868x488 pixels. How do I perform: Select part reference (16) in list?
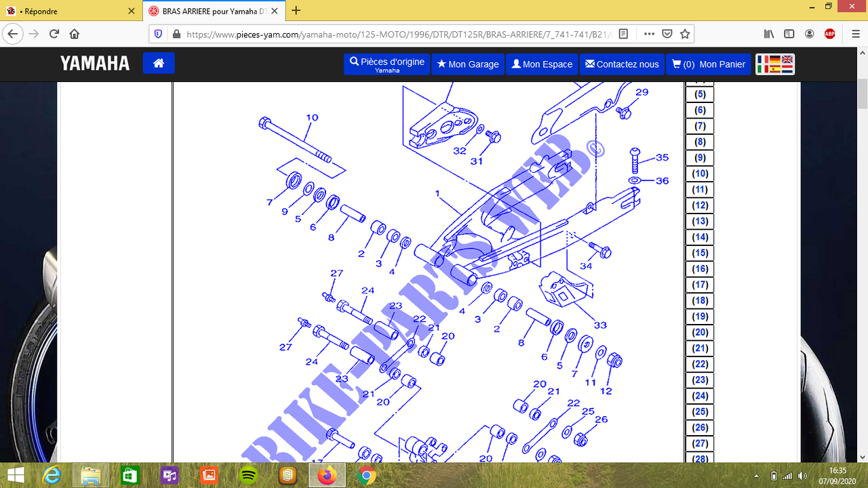[700, 269]
